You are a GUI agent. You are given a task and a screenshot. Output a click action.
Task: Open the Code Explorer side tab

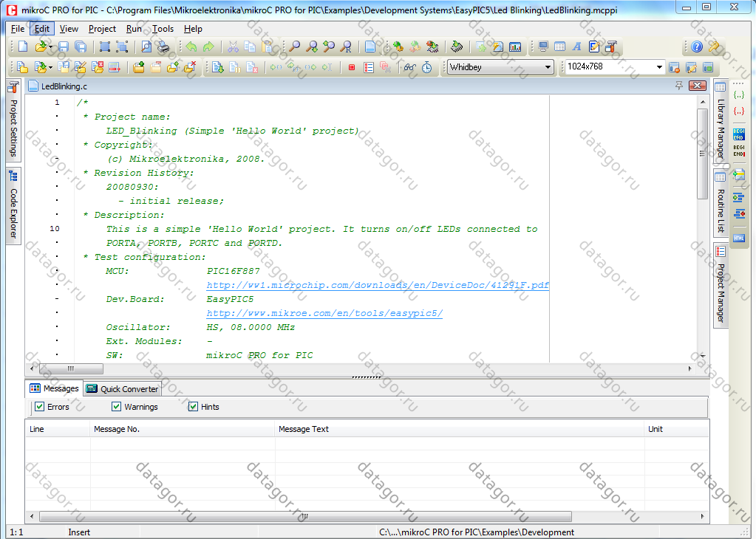coord(13,206)
